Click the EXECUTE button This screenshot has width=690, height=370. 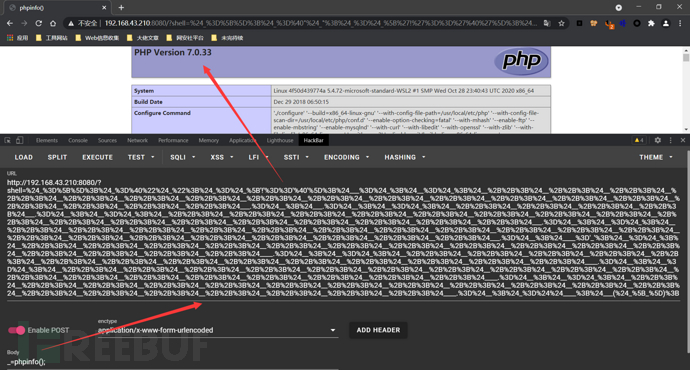(97, 157)
